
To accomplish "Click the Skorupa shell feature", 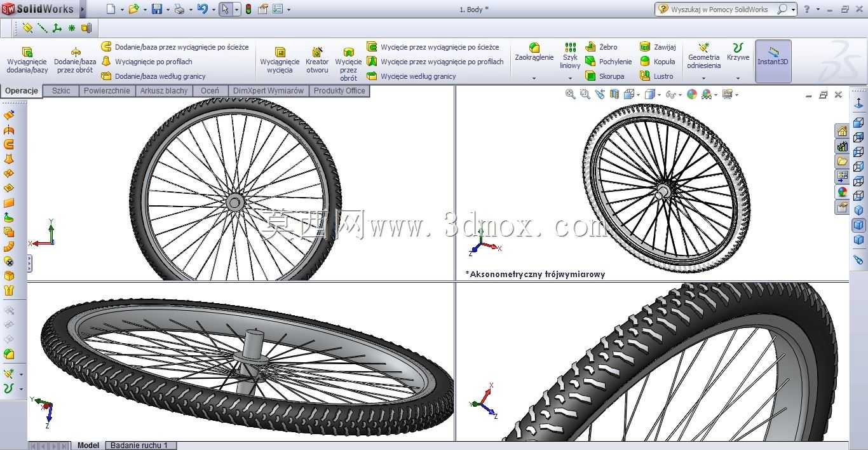I will coord(605,76).
